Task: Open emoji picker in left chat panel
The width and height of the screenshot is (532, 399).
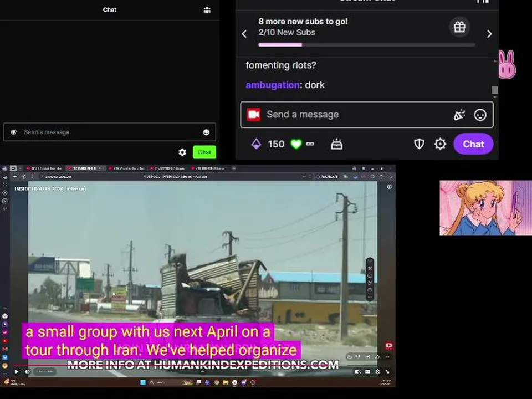Action: [x=206, y=132]
